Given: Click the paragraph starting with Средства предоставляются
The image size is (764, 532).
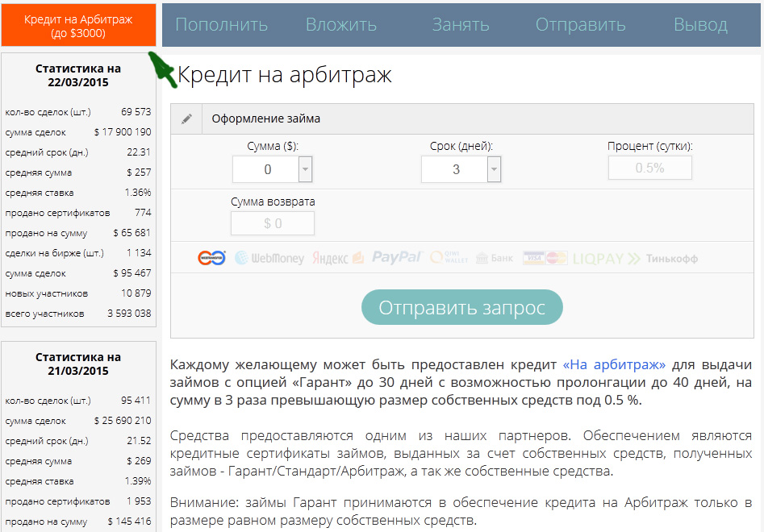Looking at the screenshot, I should pos(461,454).
